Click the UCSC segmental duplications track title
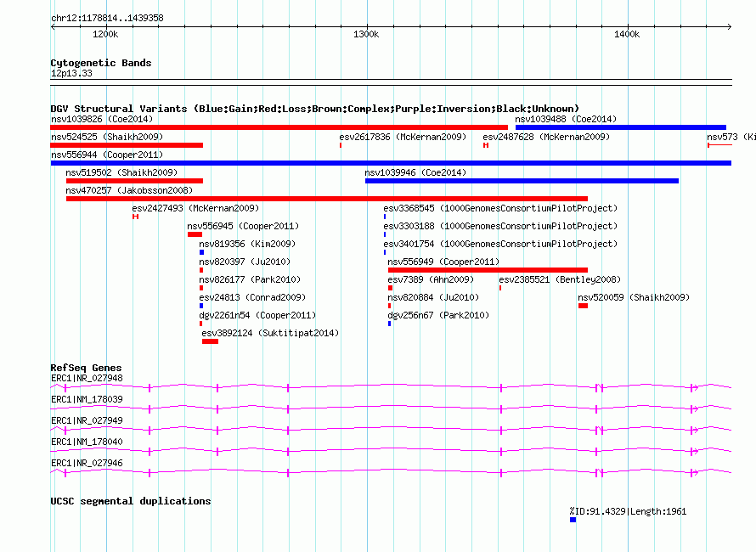Viewport: 756px width, 552px height. (x=131, y=501)
